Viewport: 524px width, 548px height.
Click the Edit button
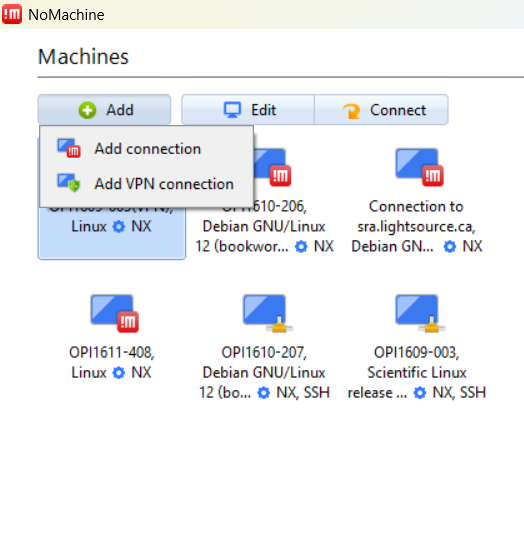(248, 110)
